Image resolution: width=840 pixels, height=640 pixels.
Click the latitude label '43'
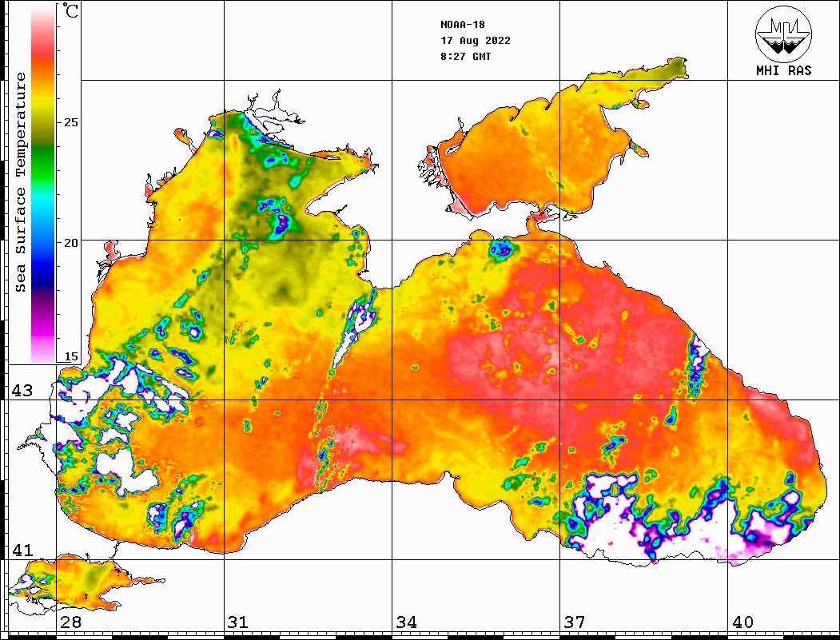[x=22, y=391]
